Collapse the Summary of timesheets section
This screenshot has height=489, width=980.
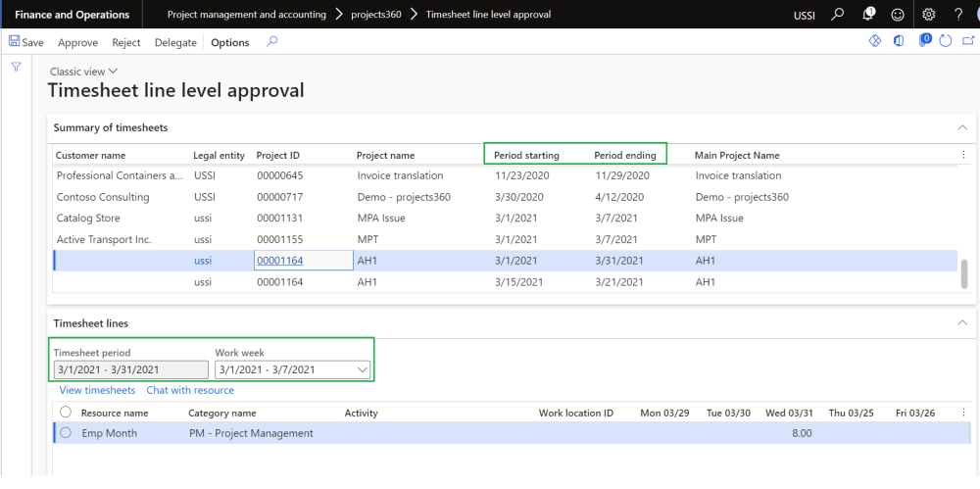(x=961, y=127)
